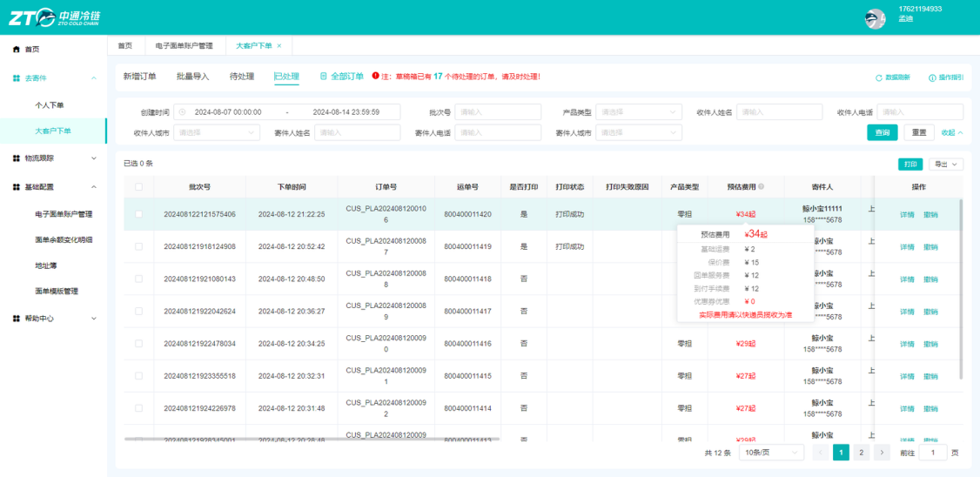980x477 pixels.
Task: Click the user avatar in header
Action: 875,18
